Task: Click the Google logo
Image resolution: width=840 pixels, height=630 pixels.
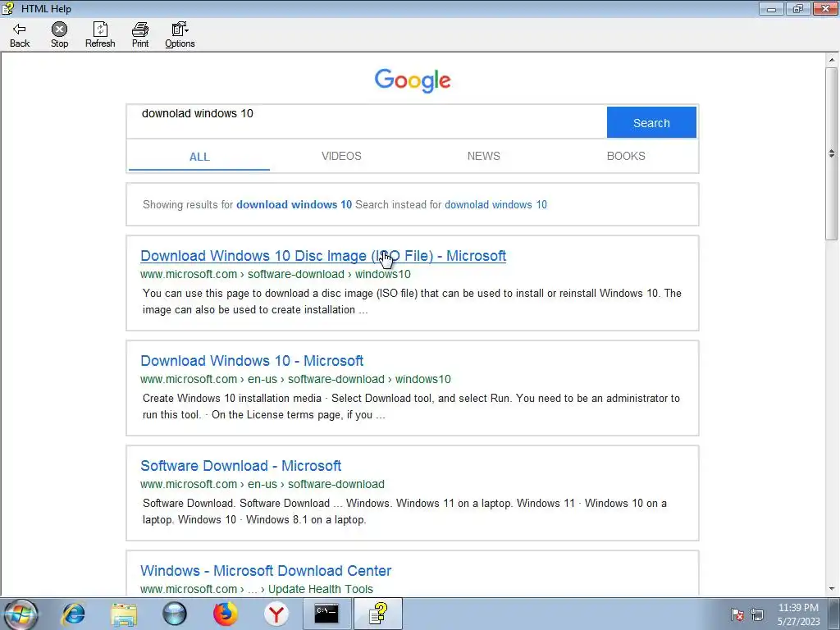Action: tap(413, 80)
